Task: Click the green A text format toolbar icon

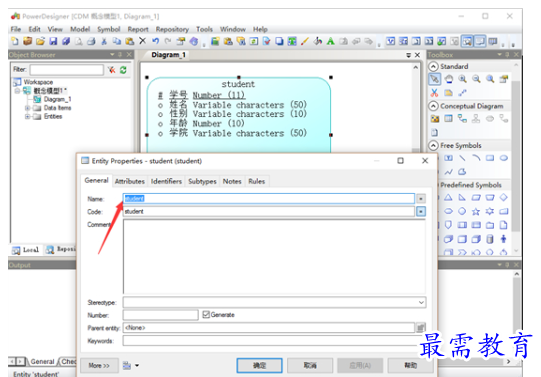Action: 331,41
